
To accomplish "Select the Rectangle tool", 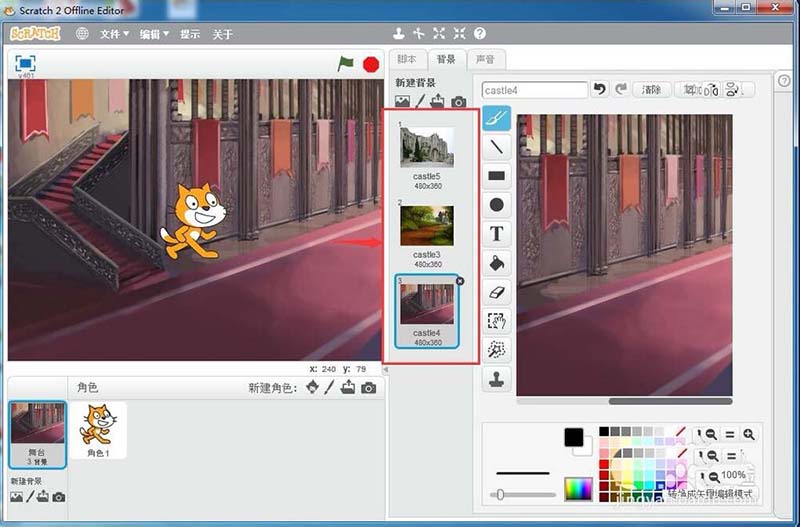I will (x=496, y=176).
